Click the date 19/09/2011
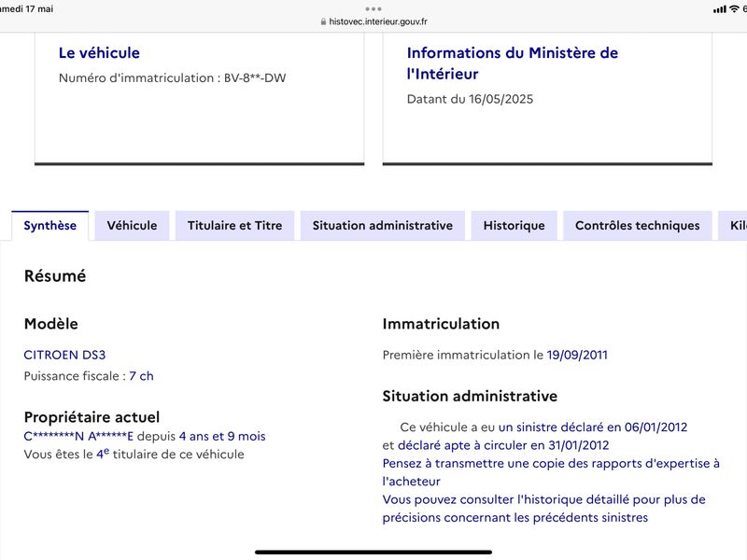This screenshot has width=747, height=560. tap(577, 355)
